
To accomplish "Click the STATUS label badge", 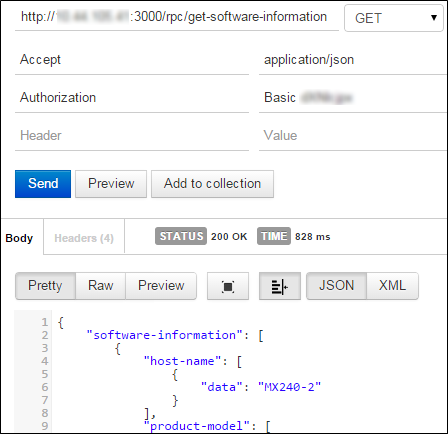I will (x=181, y=236).
